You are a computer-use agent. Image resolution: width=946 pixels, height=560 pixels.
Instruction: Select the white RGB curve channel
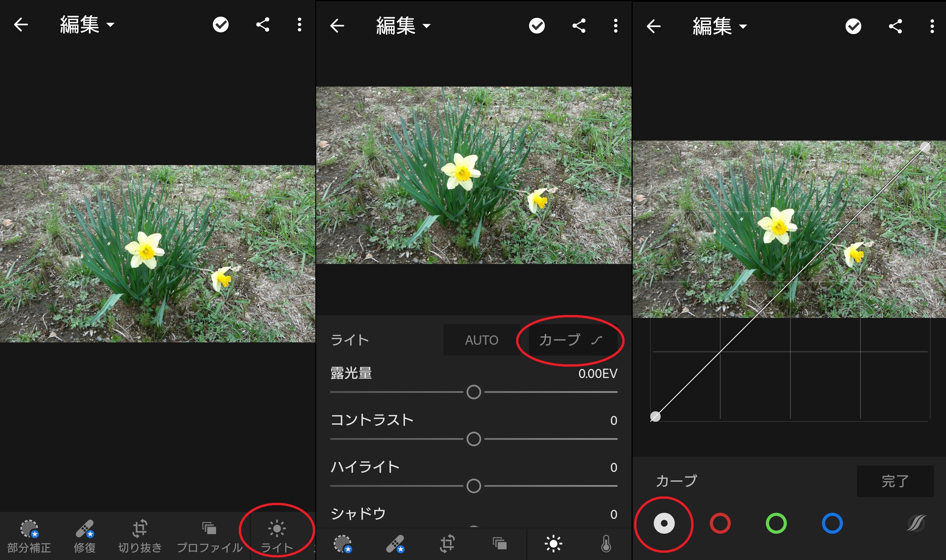[664, 524]
